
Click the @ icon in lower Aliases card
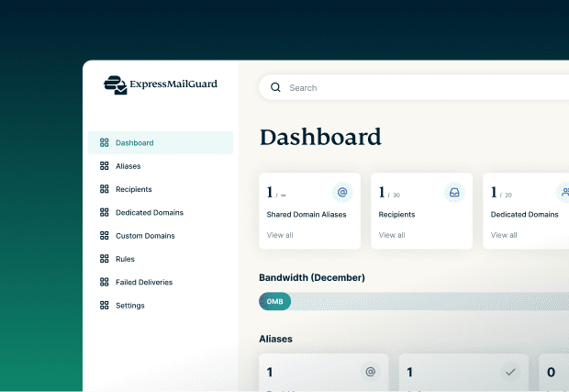pyautogui.click(x=370, y=372)
